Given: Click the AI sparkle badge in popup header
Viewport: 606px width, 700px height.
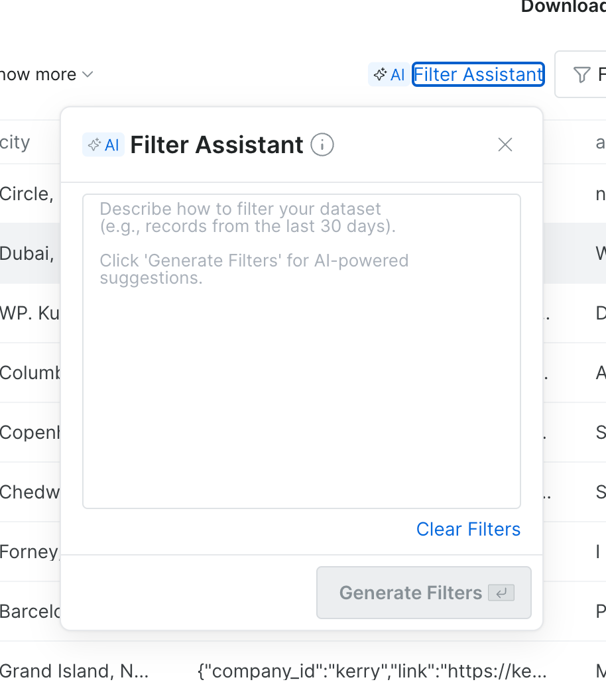Looking at the screenshot, I should [103, 145].
